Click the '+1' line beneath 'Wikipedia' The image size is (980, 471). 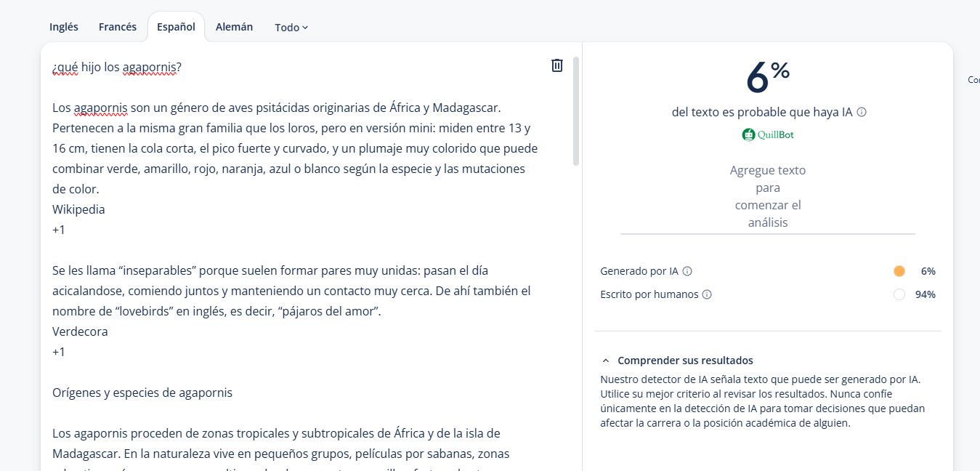pyautogui.click(x=59, y=230)
